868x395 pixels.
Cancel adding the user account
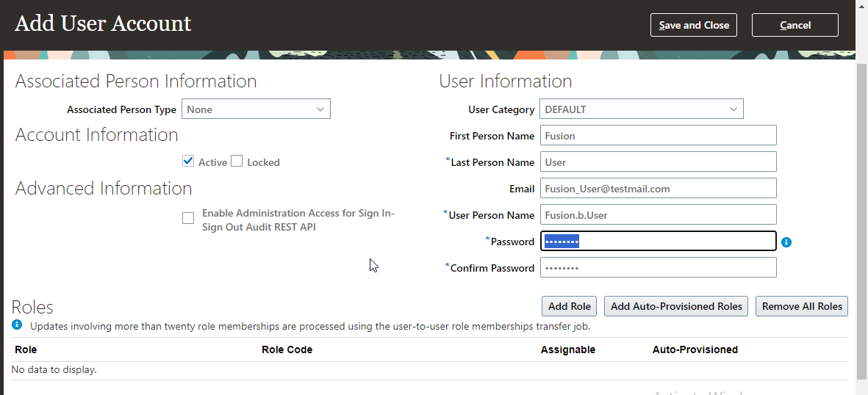tap(795, 25)
